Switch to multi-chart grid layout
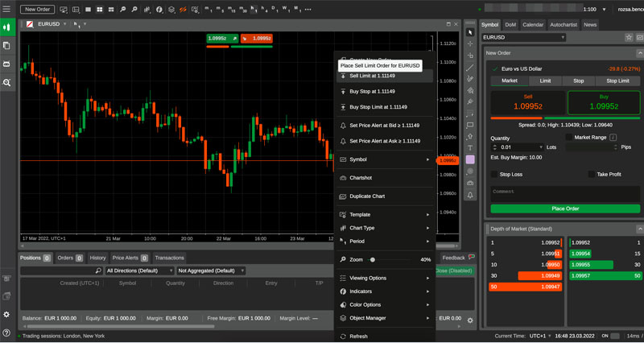Image resolution: width=644 pixels, height=343 pixels. (x=99, y=9)
